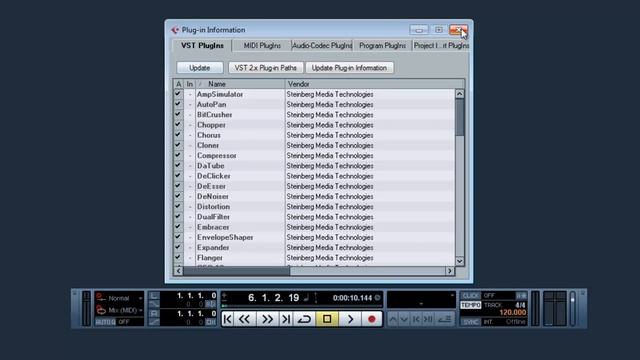Open Program PlugIns tab
The height and width of the screenshot is (360, 640).
(x=382, y=46)
